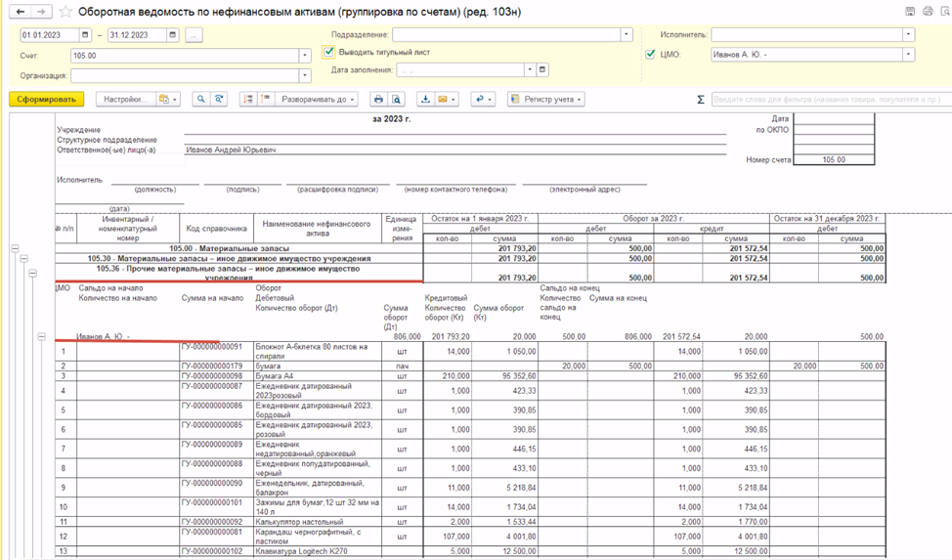The width and height of the screenshot is (952, 560).
Task: Open the ЦМО Иванов А. Ю. dropdown
Action: [x=908, y=55]
